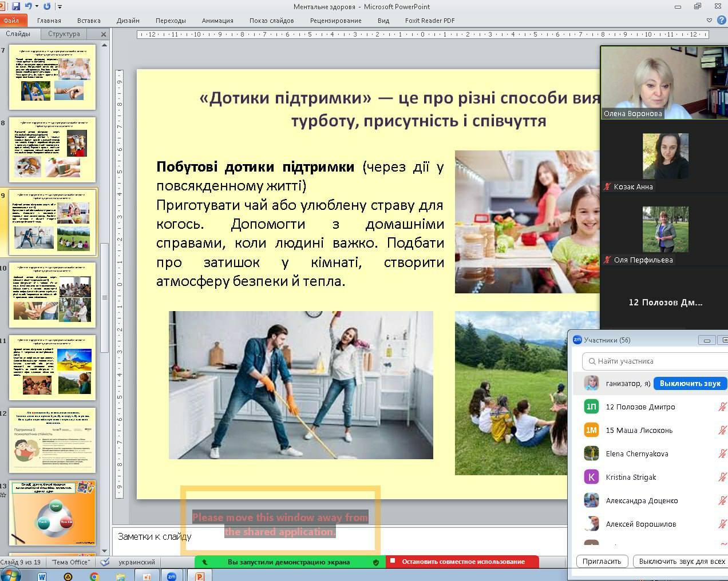
Task: Click the Undo arrow icon
Action: 28,6
